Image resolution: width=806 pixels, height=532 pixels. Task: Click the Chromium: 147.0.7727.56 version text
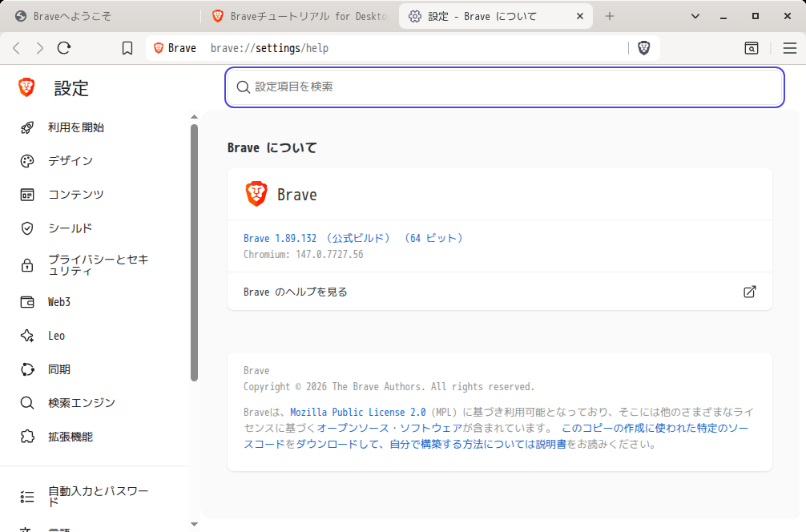304,255
